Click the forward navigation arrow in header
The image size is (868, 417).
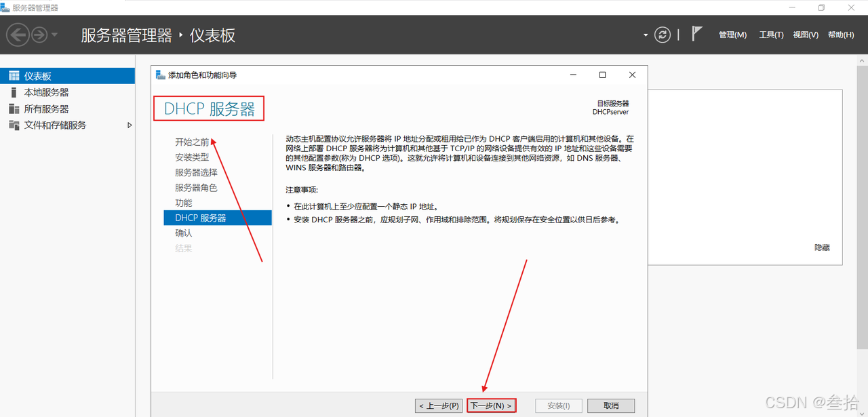[39, 35]
